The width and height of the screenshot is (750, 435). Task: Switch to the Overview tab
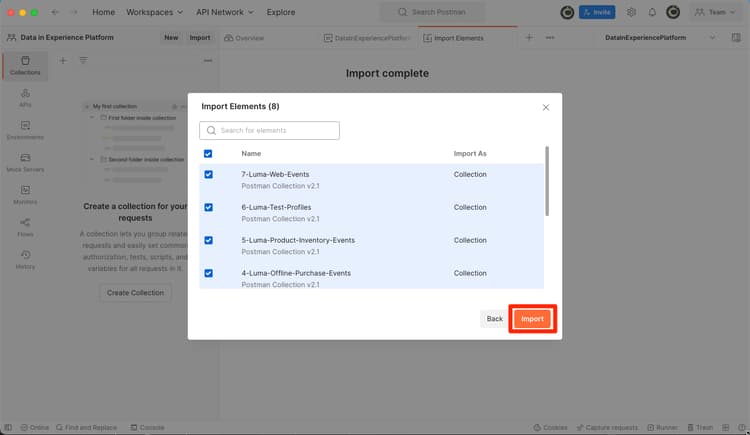coord(244,38)
